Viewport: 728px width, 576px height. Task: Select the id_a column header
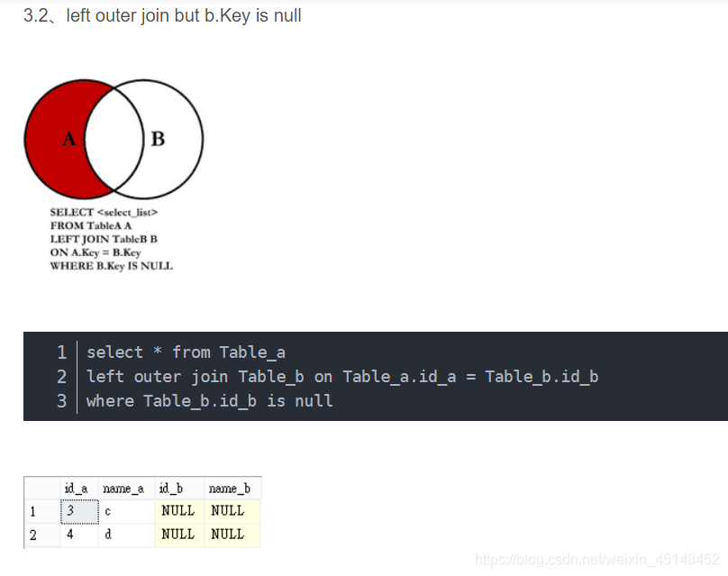coord(77,489)
